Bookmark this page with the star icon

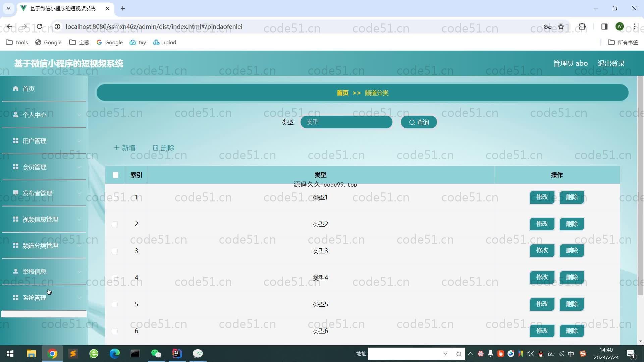tap(561, 27)
